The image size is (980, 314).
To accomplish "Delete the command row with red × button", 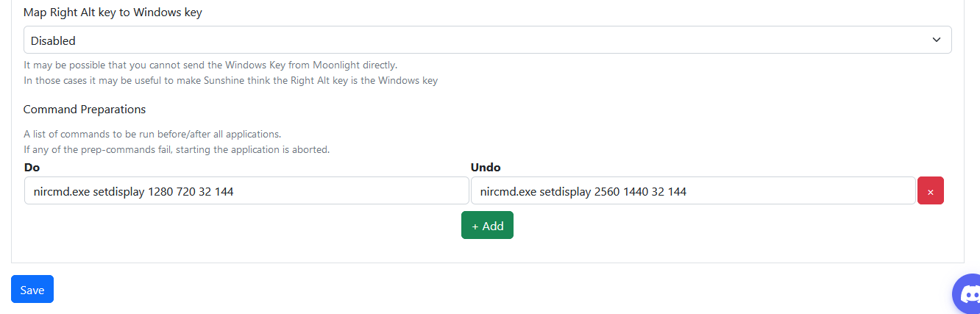I will pyautogui.click(x=931, y=190).
